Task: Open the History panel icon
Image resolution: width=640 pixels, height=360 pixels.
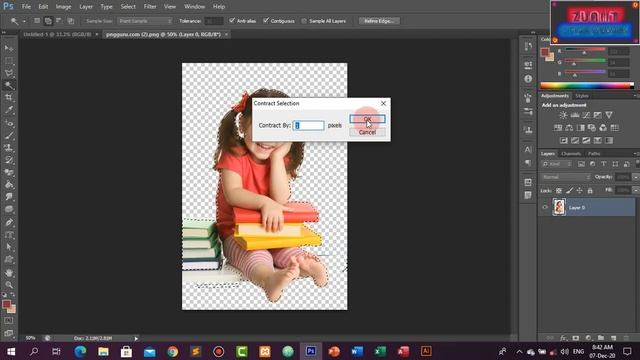Action: 528,47
